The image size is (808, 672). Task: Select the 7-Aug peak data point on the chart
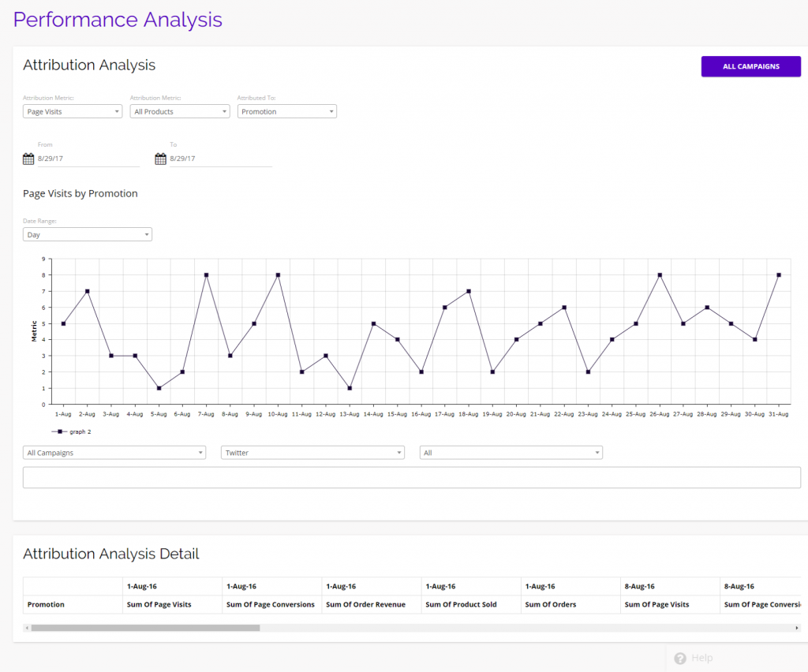205,274
